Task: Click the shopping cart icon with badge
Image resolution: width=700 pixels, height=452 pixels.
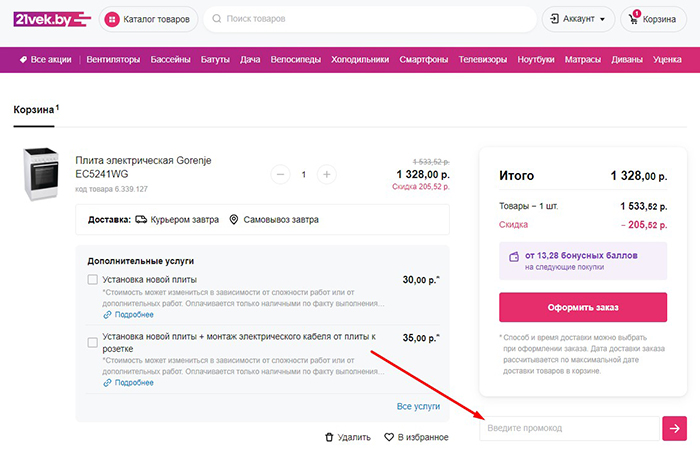Action: pyautogui.click(x=634, y=18)
